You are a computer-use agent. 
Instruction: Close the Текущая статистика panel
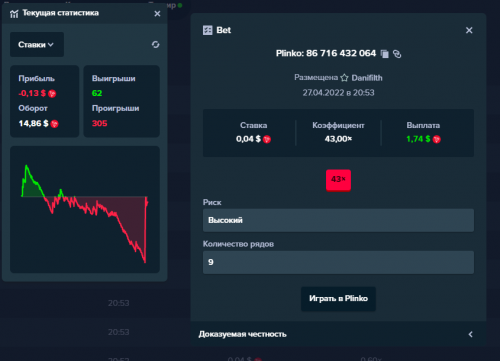pyautogui.click(x=157, y=14)
